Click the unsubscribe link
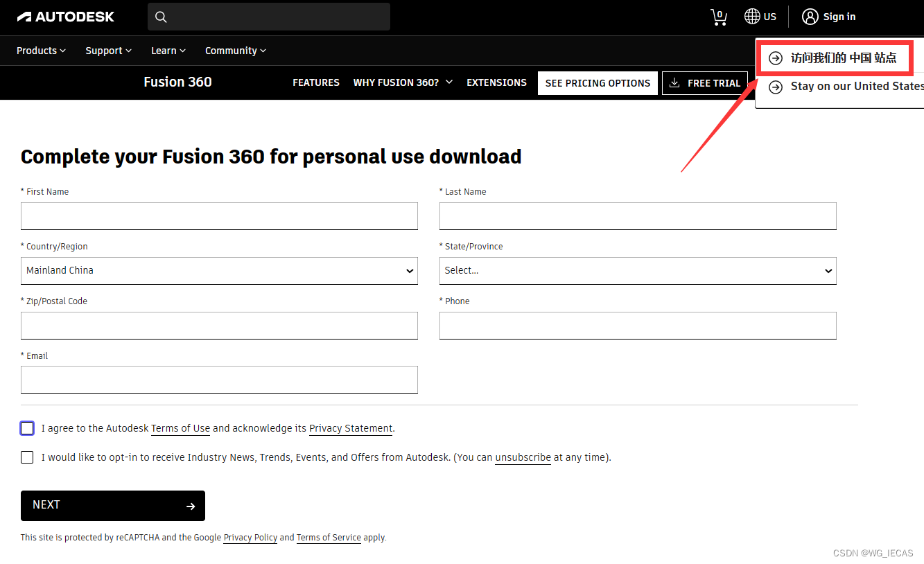This screenshot has height=564, width=924. point(523,457)
